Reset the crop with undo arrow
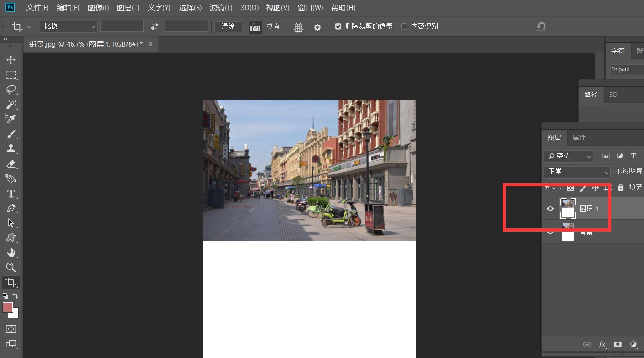644x358 pixels. click(x=541, y=26)
